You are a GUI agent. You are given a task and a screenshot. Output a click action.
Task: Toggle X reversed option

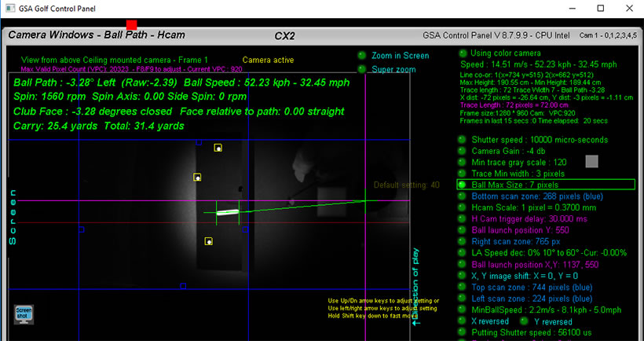(x=463, y=321)
